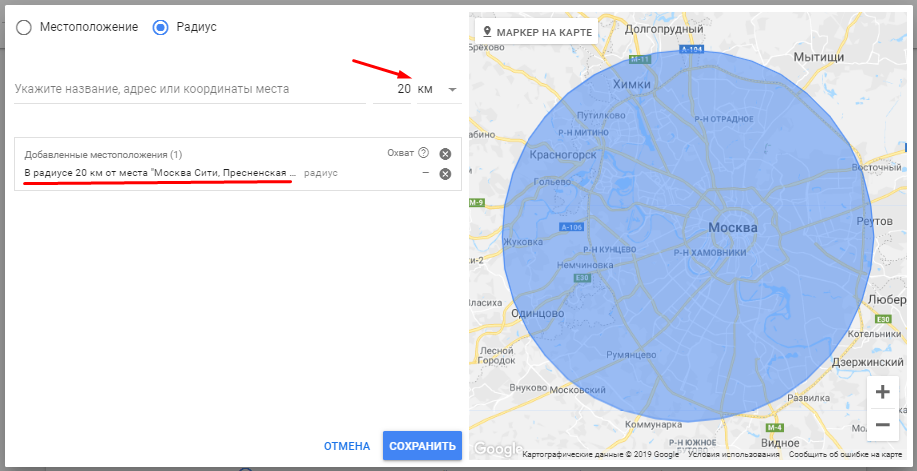Click the 'В радиусе 20 км' location text
Viewport: 917px width, 471px height.
click(x=160, y=173)
